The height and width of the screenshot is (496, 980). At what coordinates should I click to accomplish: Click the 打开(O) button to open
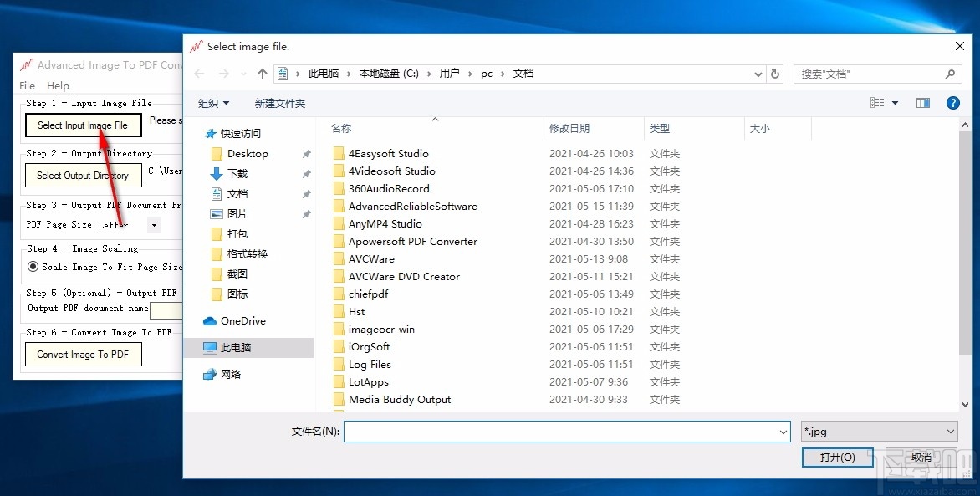point(836,458)
